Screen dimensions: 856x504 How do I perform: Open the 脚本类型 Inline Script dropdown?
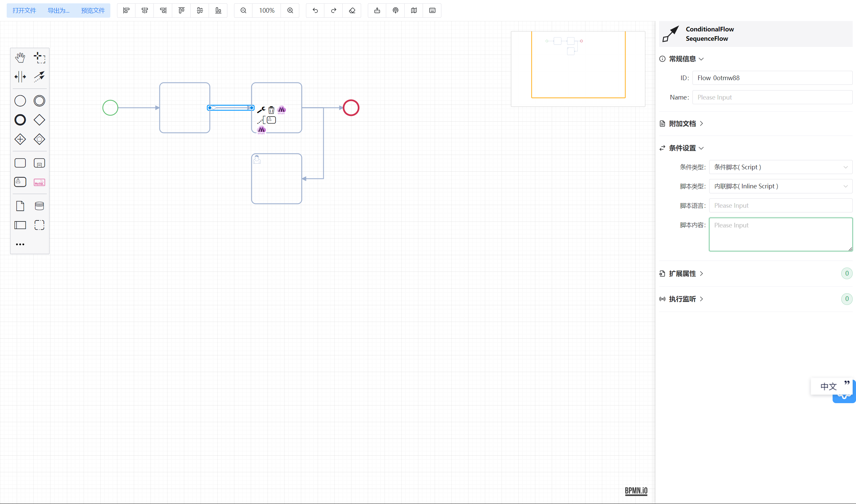tap(780, 186)
